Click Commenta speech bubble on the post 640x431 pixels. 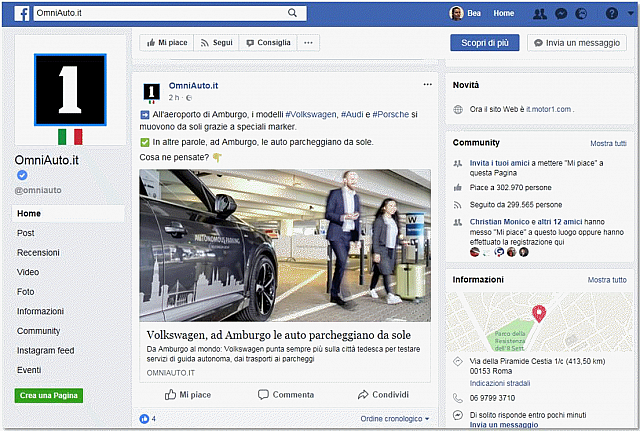tap(286, 395)
